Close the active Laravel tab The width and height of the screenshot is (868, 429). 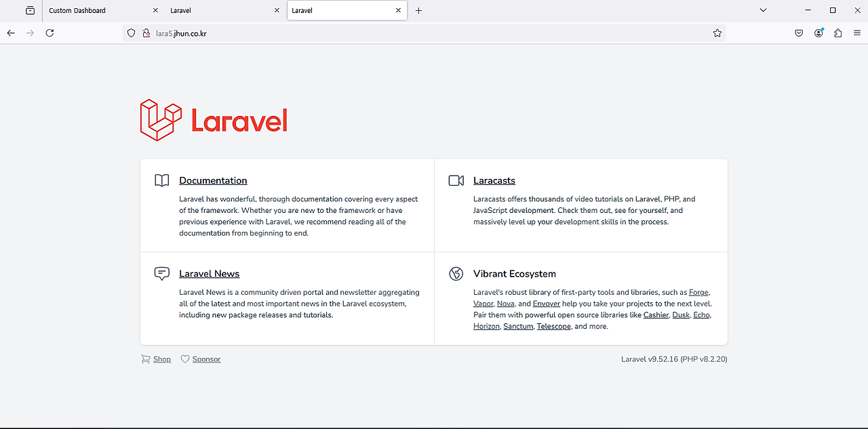click(398, 11)
